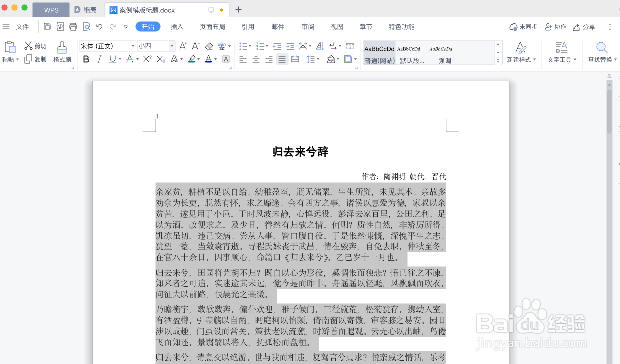The height and width of the screenshot is (364, 620).
Task: Click the Decrease Indent icon
Action: pyautogui.click(x=277, y=46)
